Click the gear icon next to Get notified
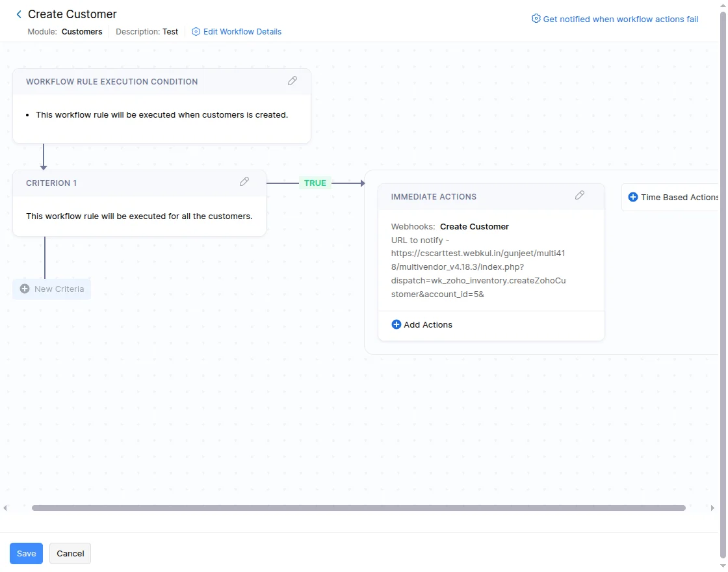The image size is (728, 572). pos(536,19)
